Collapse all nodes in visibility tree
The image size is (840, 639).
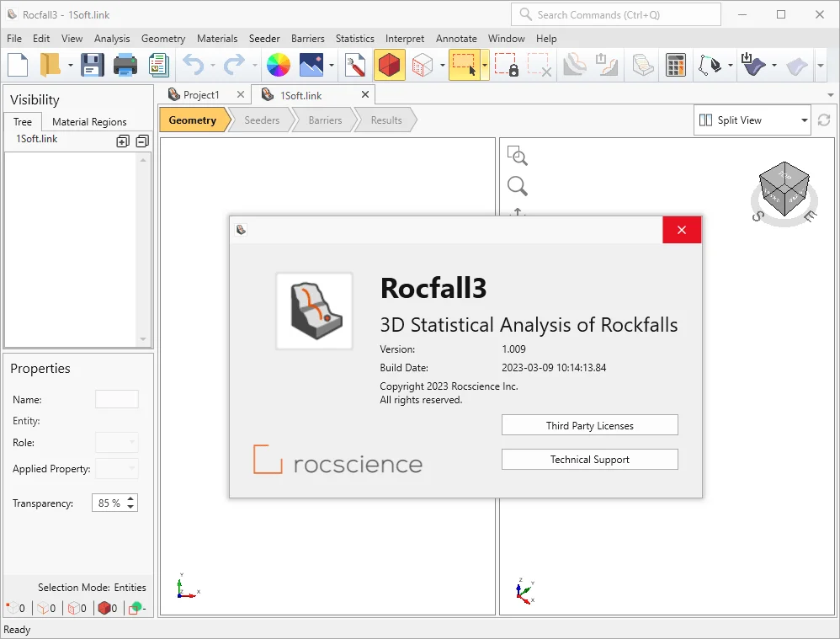[x=142, y=141]
